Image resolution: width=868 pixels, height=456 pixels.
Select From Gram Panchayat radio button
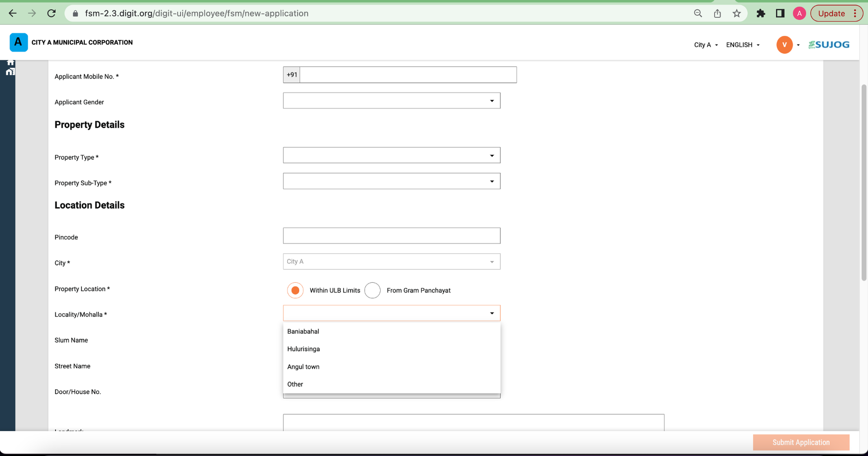pos(373,290)
